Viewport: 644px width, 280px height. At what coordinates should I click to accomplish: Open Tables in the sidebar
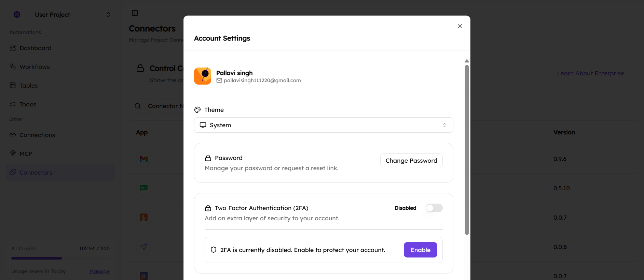click(28, 86)
